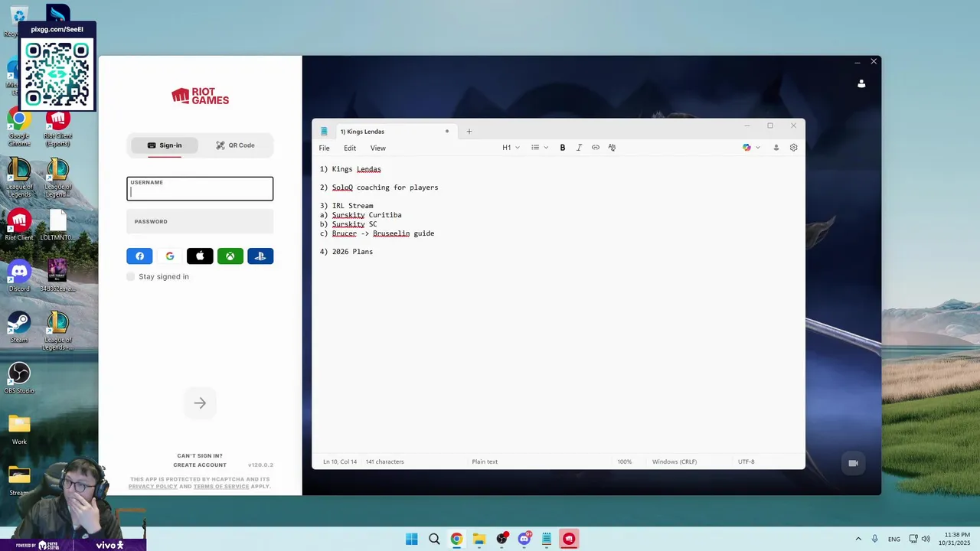980x551 pixels.
Task: Open Windows Start menu
Action: click(x=411, y=539)
